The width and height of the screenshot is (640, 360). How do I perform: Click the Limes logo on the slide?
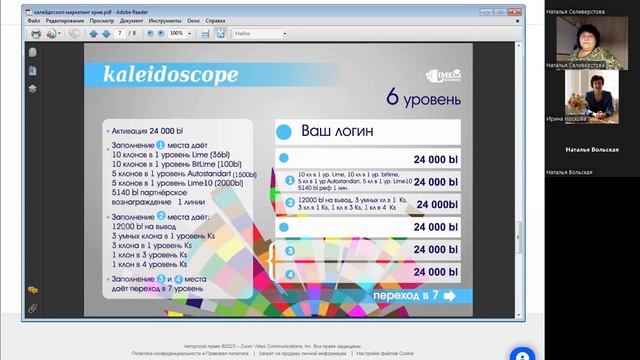pyautogui.click(x=443, y=76)
